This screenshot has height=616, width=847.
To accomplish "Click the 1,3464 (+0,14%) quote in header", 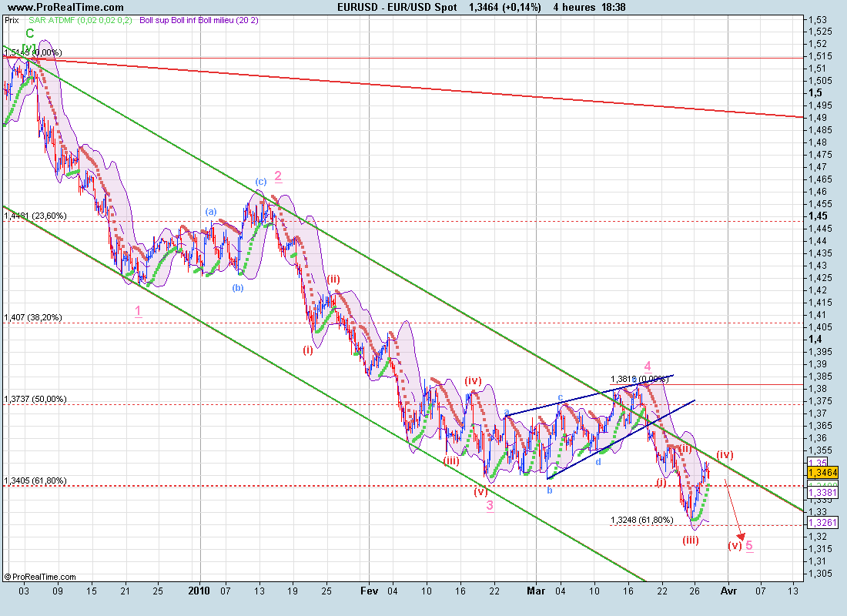I will (x=504, y=7).
